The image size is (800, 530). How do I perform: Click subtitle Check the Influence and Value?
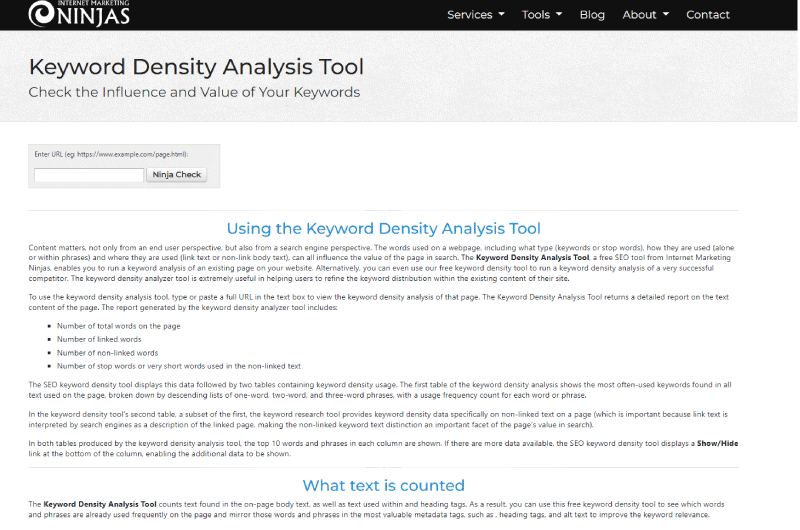pos(194,92)
